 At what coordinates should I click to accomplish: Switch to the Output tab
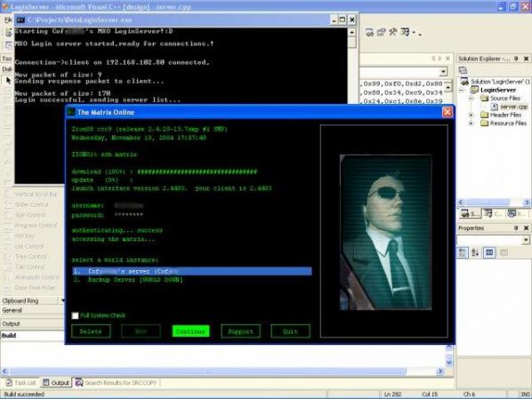(x=56, y=383)
